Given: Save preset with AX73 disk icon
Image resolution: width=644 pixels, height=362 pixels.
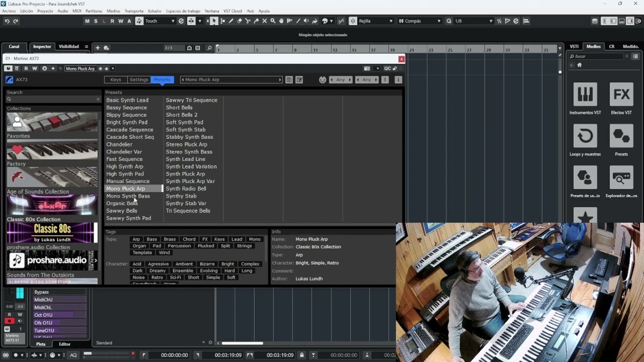Looking at the screenshot, I should pyautogui.click(x=289, y=79).
